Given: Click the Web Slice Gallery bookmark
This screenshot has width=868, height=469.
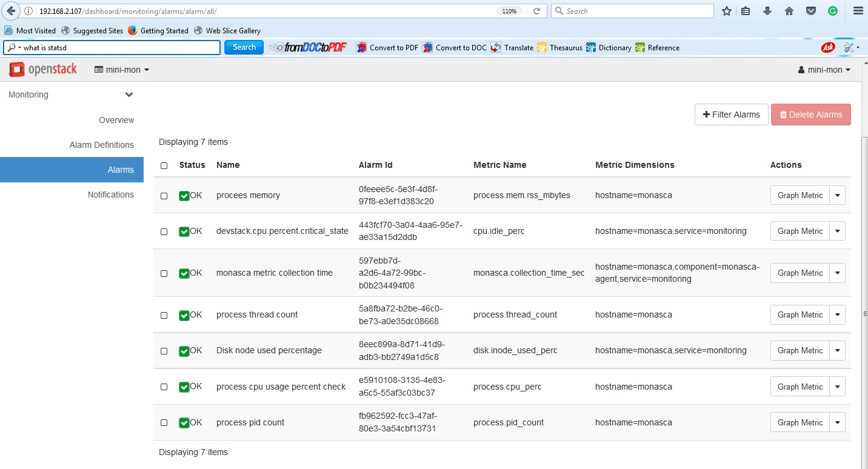Looking at the screenshot, I should point(227,30).
